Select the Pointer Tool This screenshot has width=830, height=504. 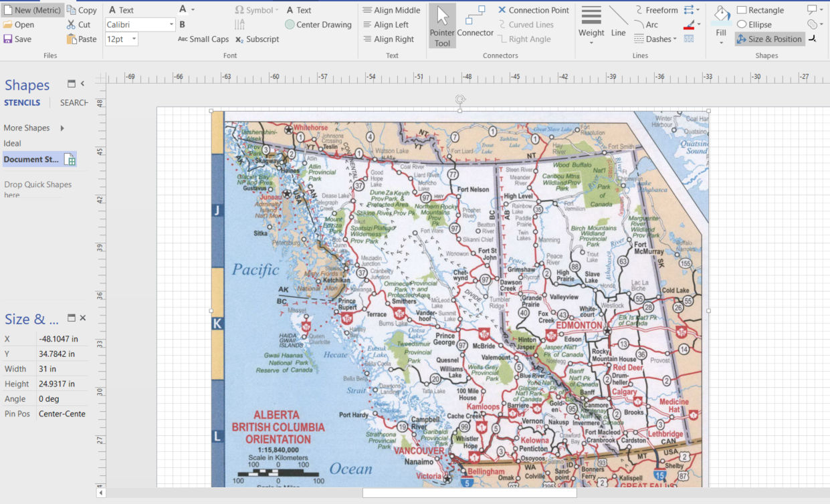(x=441, y=26)
